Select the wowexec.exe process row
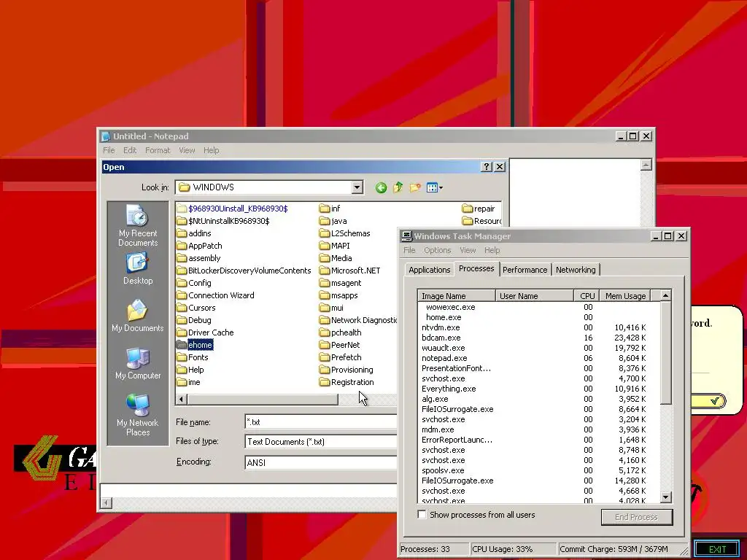This screenshot has height=560, width=747. (x=538, y=307)
